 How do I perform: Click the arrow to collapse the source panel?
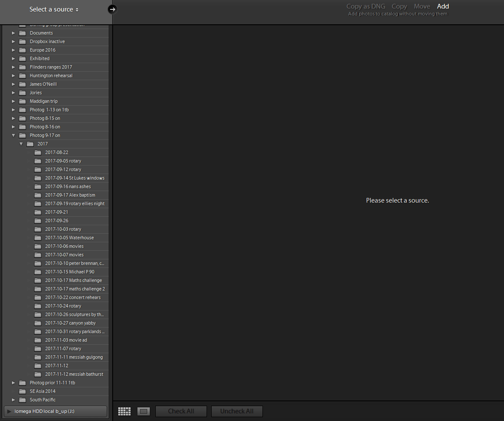click(x=112, y=9)
